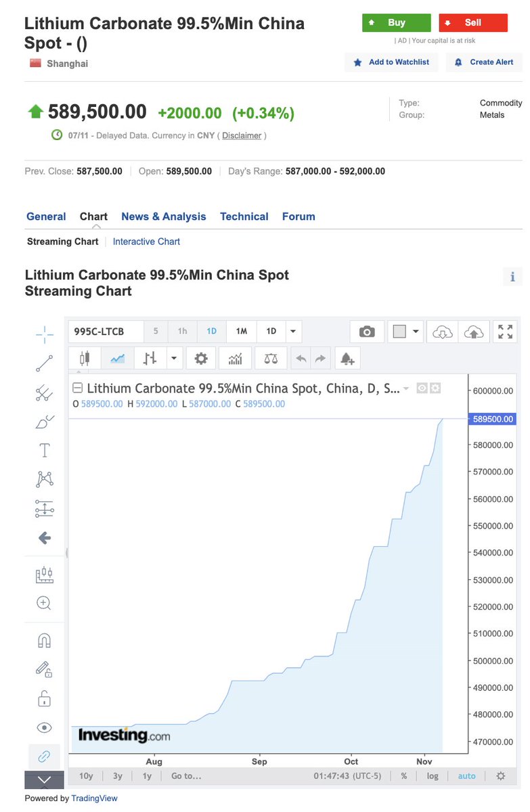Screen dimensions: 530x812
Task: Select the trend line drawing tool
Action: [45, 363]
